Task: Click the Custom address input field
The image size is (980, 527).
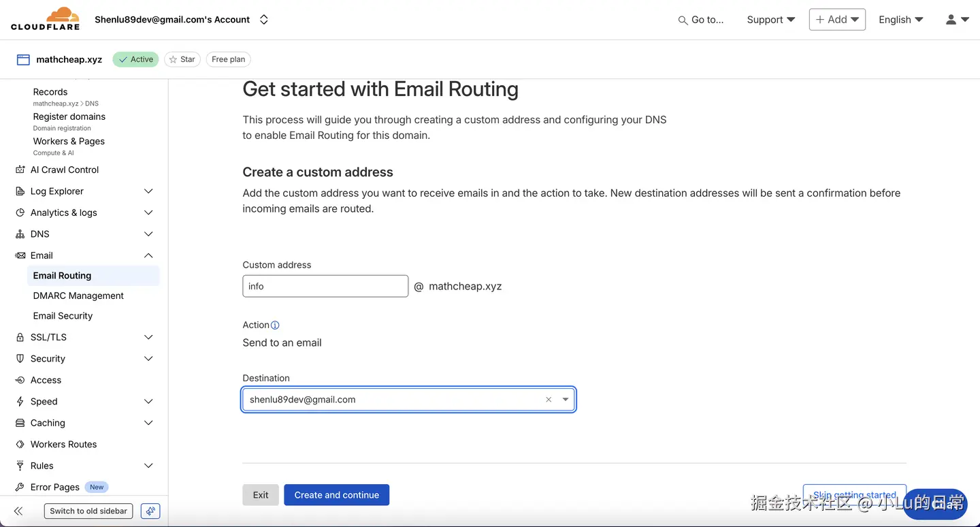Action: click(x=325, y=287)
